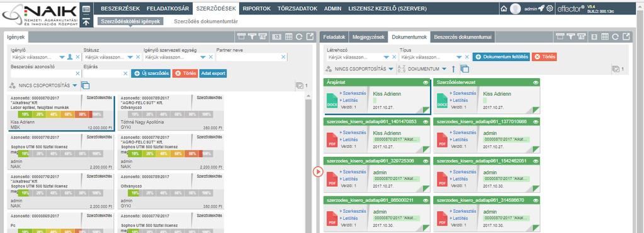Screen dimensions: 644x233
Task: Click progress bar on Tóthné Nagy Apollónia card
Action: 170,115
